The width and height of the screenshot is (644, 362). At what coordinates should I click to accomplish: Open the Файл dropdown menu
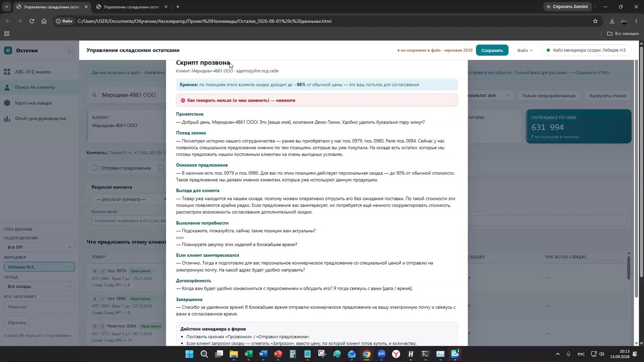pos(524,50)
